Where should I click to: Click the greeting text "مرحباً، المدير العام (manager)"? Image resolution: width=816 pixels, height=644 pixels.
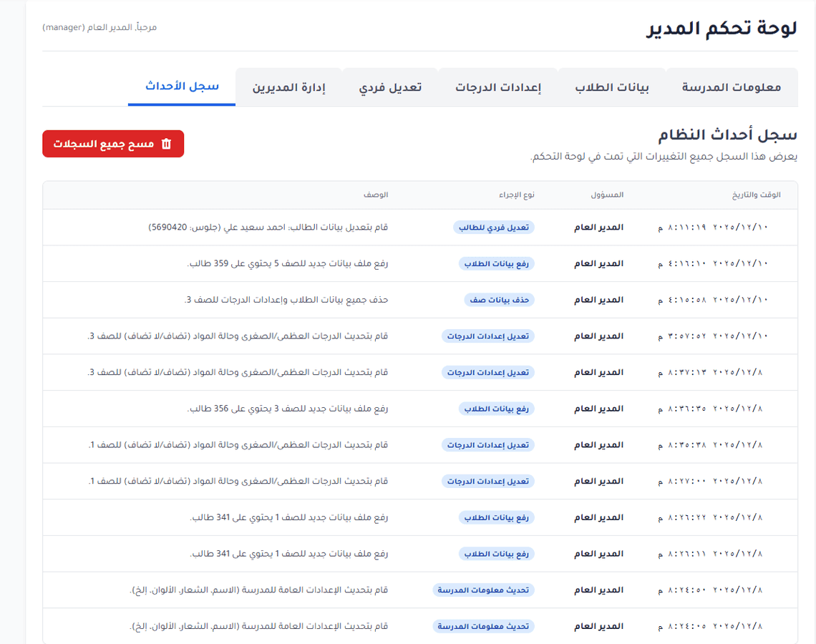(100, 27)
